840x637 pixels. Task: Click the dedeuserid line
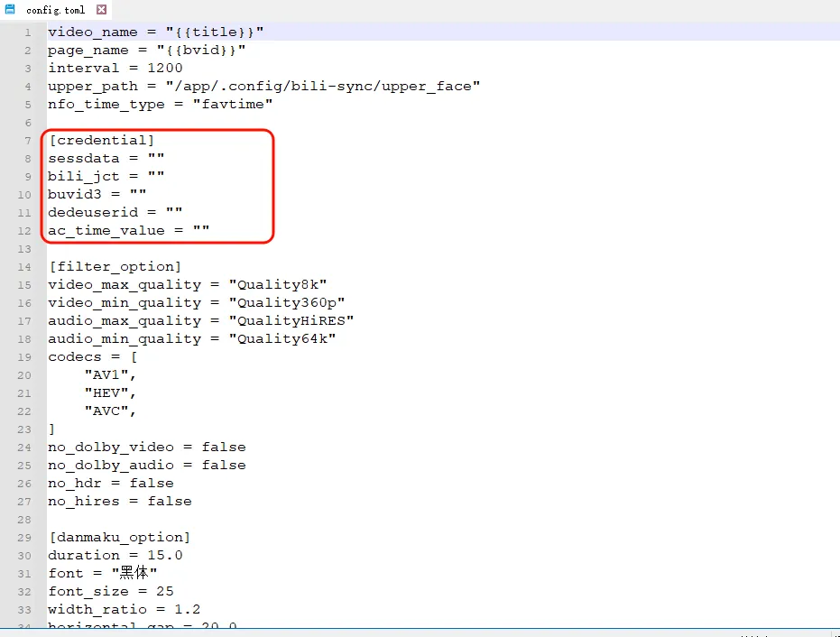pos(115,212)
